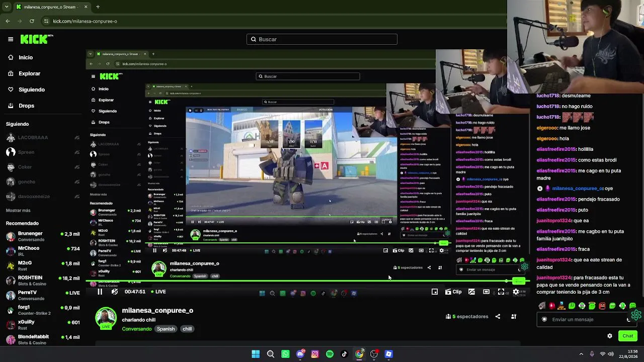Open Spotify from the taskbar

[x=330, y=354]
